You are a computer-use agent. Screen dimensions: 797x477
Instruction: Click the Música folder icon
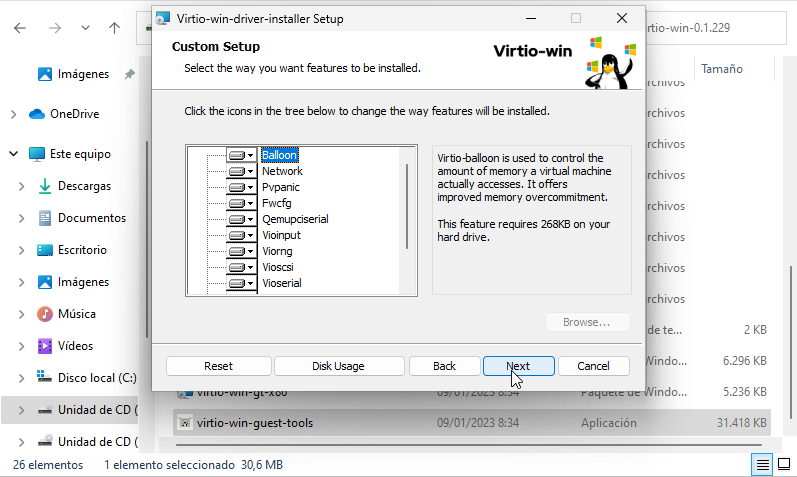pyautogui.click(x=44, y=314)
